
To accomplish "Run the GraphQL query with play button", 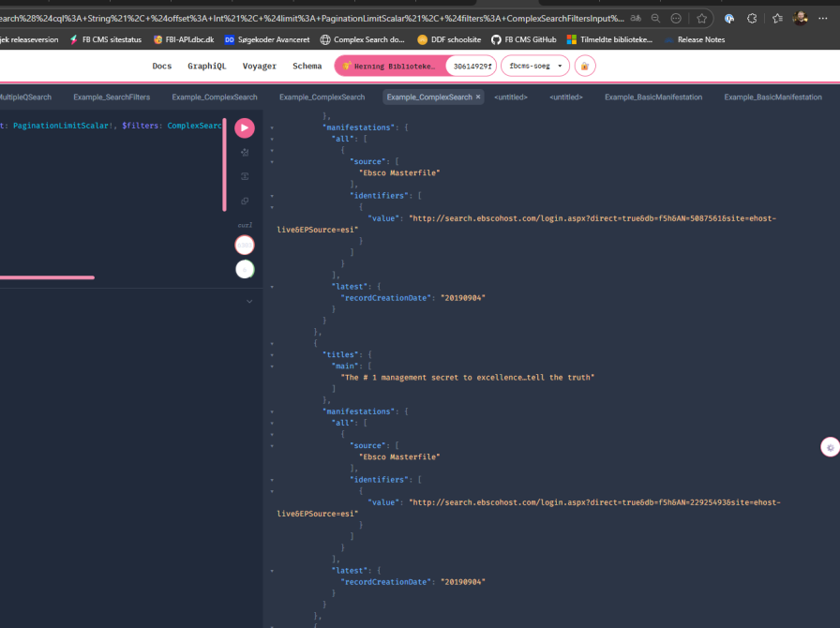I will [x=245, y=128].
